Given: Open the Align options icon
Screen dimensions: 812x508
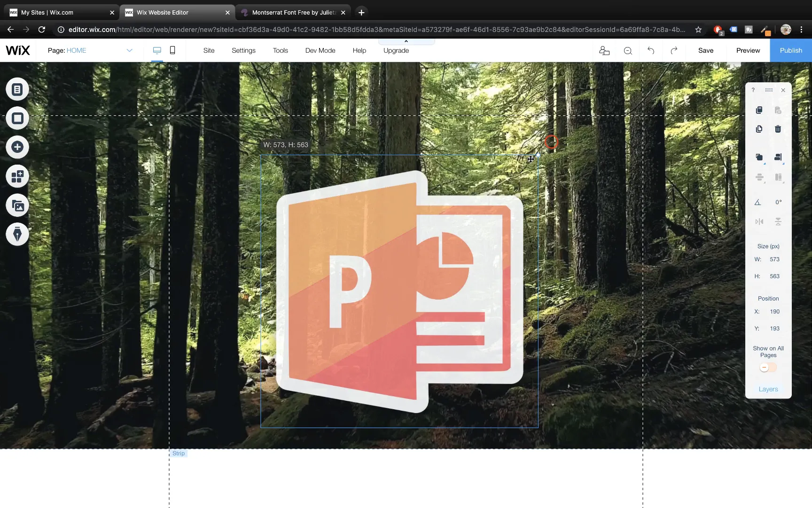Looking at the screenshot, I should [778, 158].
